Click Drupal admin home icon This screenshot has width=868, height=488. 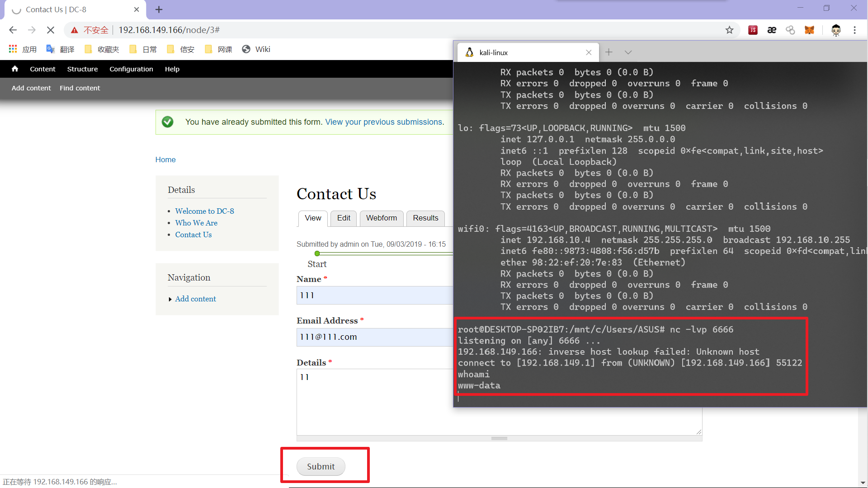click(x=15, y=69)
